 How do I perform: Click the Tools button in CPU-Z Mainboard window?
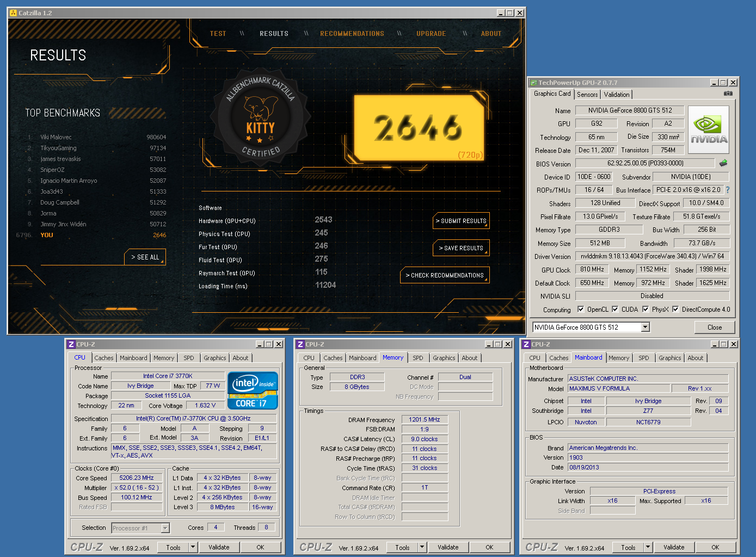pos(628,547)
